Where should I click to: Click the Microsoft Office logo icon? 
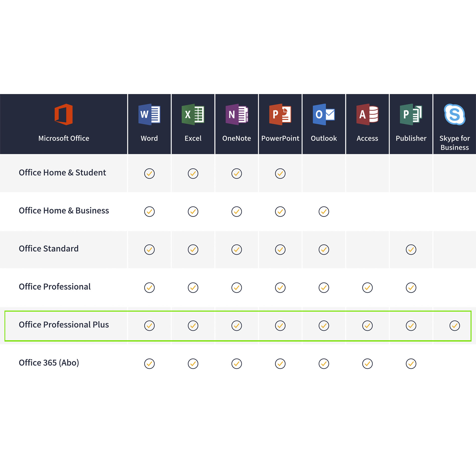[x=64, y=114]
